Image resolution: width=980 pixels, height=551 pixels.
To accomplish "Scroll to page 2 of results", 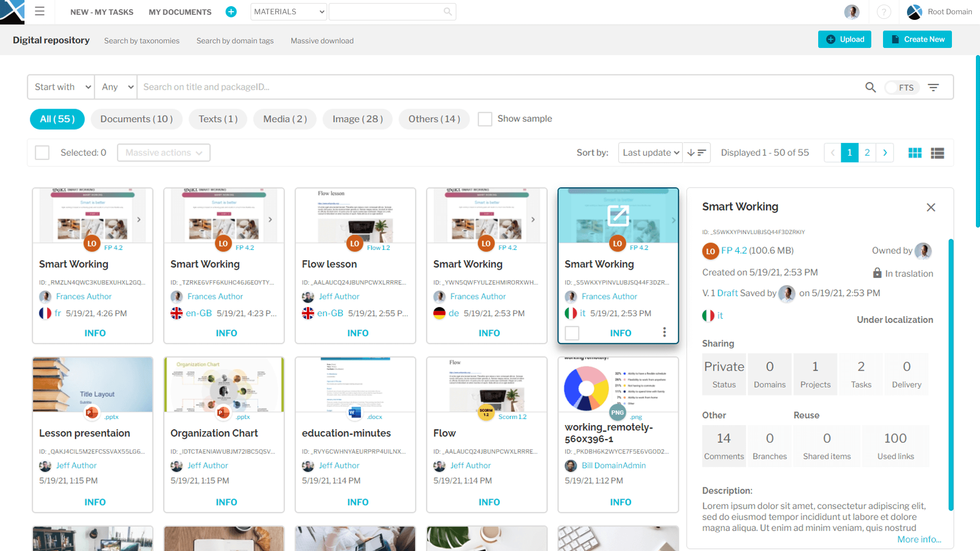I will [x=868, y=153].
